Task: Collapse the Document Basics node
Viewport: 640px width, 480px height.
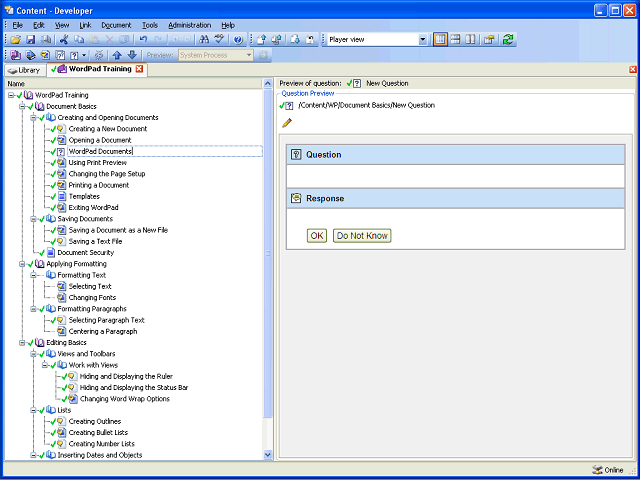Action: [x=22, y=107]
